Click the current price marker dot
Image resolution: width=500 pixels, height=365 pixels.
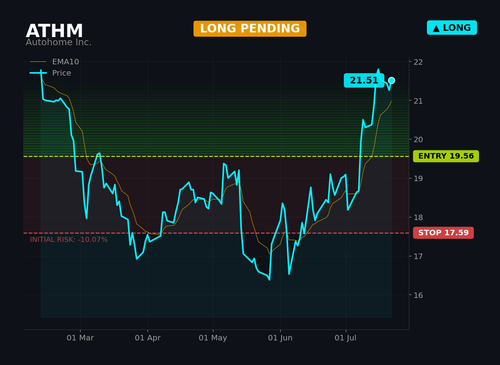coord(392,80)
